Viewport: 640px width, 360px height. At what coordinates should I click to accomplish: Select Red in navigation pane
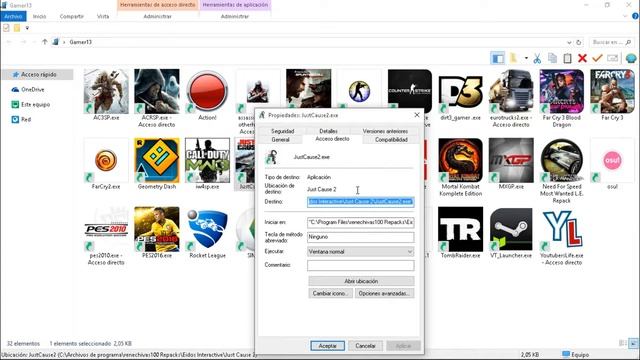[x=21, y=120]
